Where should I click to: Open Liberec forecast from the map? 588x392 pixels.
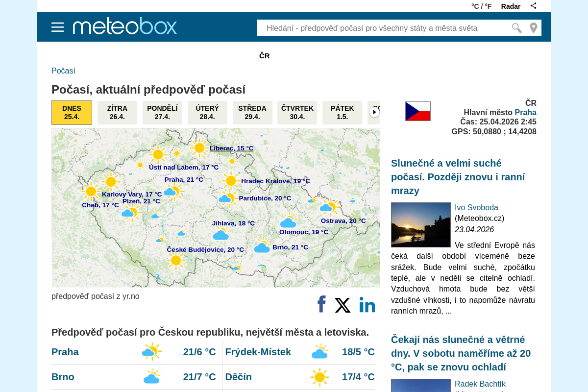tap(231, 148)
